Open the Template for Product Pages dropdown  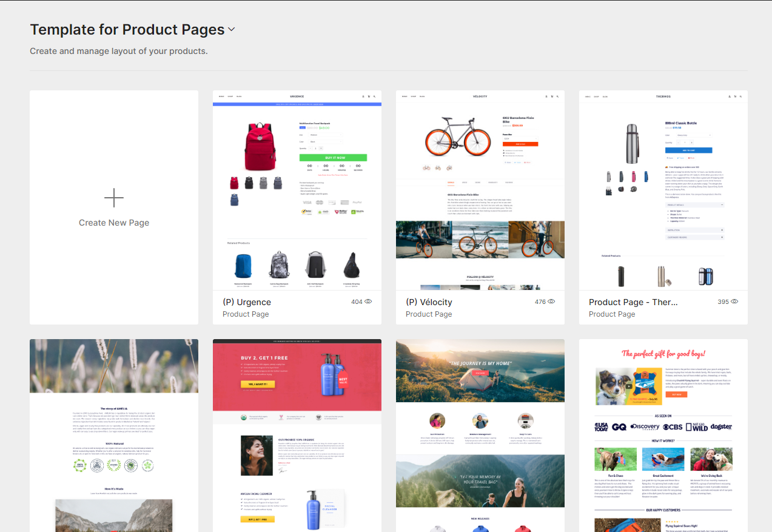(x=231, y=29)
